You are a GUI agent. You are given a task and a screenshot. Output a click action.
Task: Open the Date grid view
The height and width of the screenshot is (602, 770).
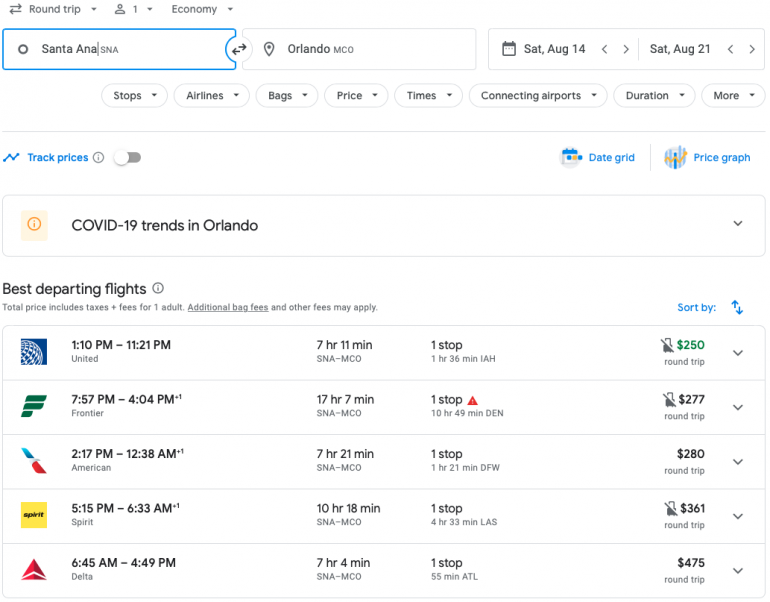(598, 157)
